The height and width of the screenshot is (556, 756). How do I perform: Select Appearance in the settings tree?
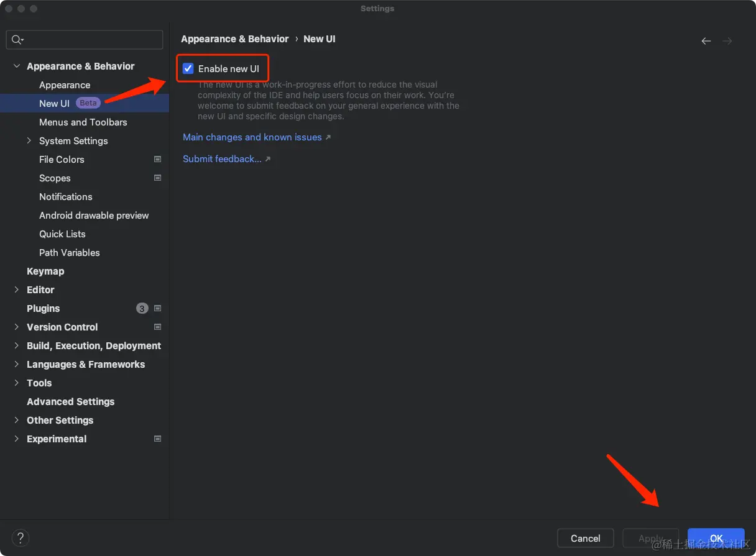pyautogui.click(x=65, y=85)
